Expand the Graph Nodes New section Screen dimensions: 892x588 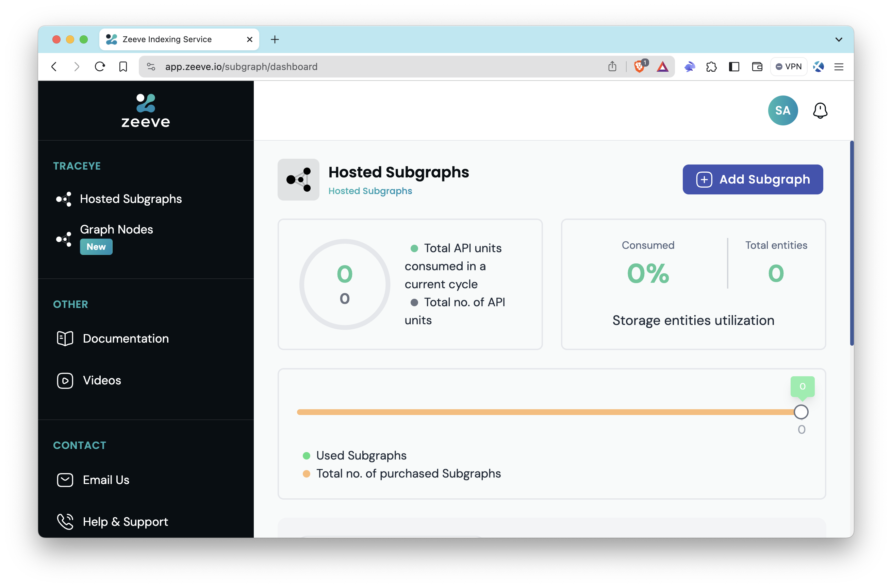click(x=116, y=238)
